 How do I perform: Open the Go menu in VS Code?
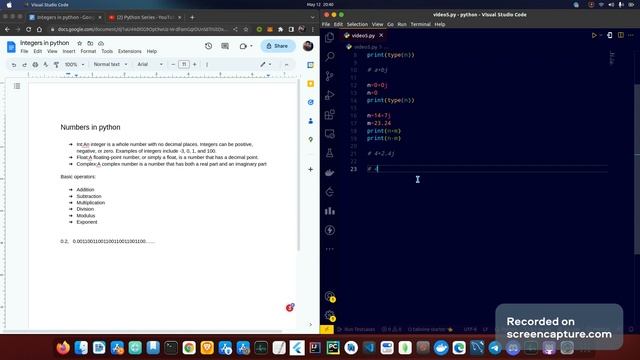[x=390, y=24]
